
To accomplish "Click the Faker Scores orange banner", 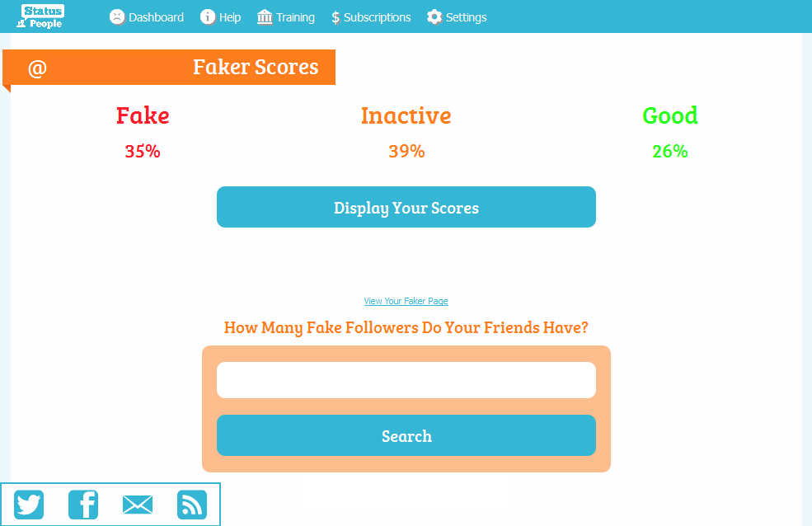I will coord(169,67).
